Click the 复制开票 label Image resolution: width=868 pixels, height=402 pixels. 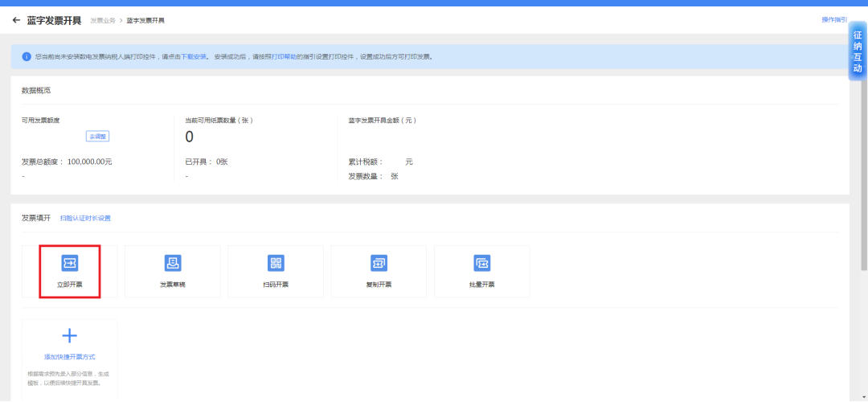379,285
